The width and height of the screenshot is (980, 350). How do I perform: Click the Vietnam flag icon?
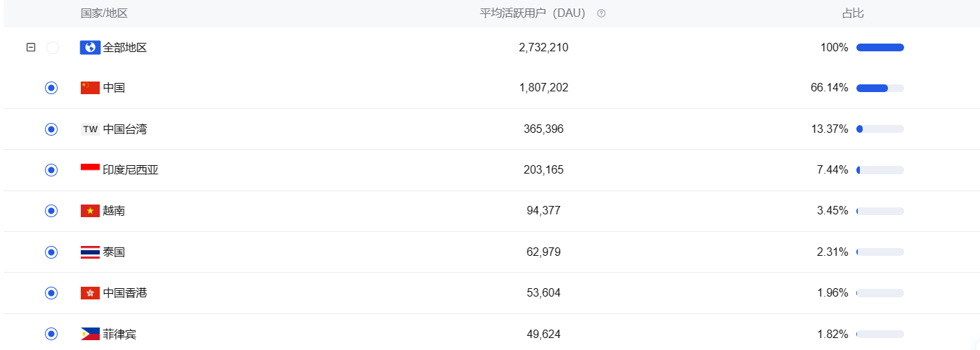(x=90, y=211)
